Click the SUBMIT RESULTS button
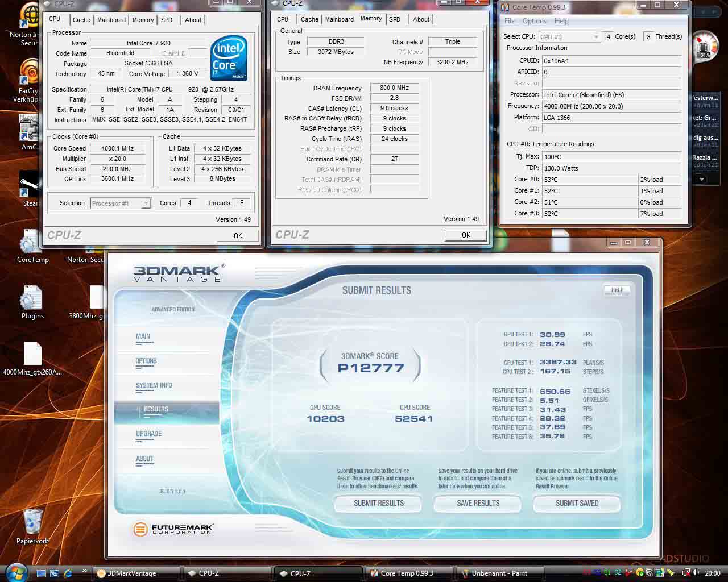 (378, 503)
